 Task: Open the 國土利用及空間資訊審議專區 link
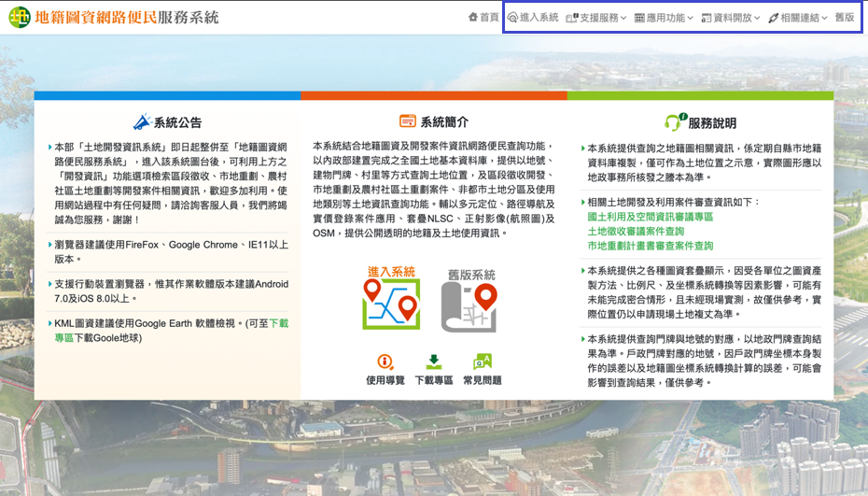pos(650,216)
